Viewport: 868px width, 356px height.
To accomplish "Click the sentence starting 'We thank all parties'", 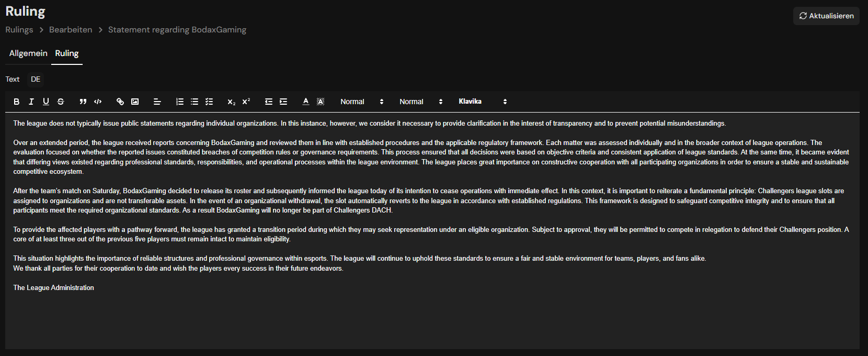I will 178,268.
